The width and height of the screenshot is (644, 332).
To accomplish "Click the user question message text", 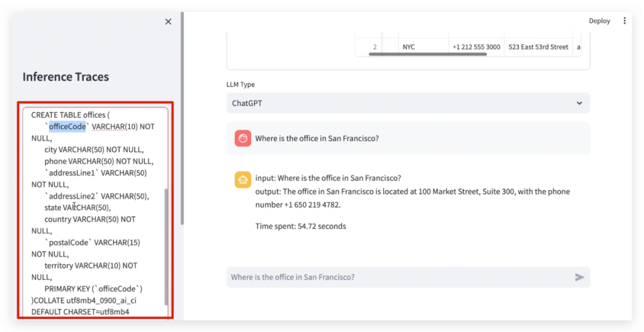I will (317, 139).
